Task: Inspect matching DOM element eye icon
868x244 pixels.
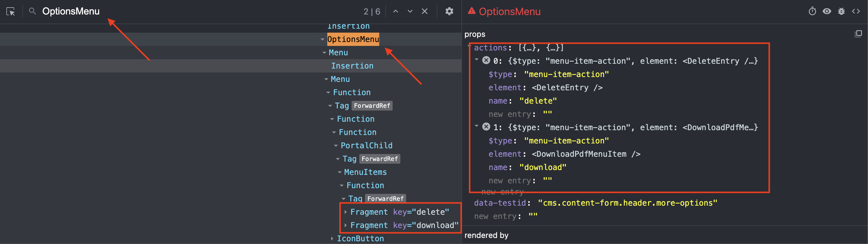Action: [827, 11]
